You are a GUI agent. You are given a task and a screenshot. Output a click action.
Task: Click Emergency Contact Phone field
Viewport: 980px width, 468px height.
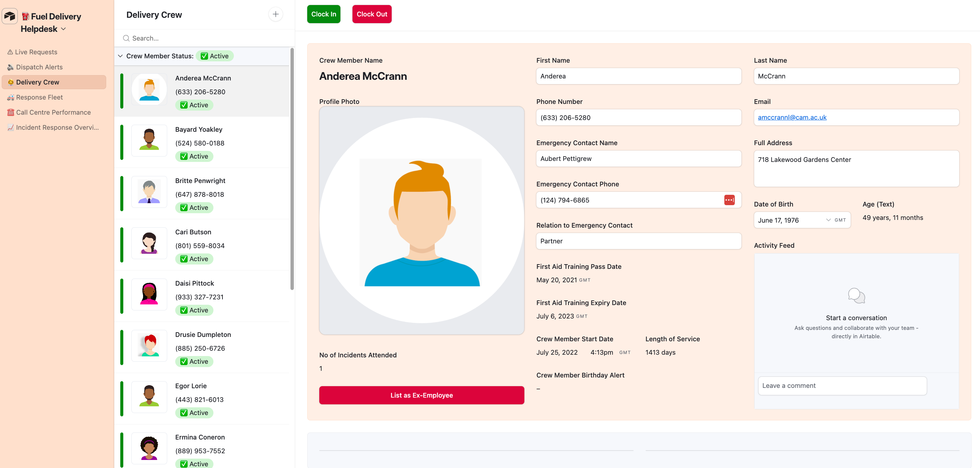pos(638,200)
